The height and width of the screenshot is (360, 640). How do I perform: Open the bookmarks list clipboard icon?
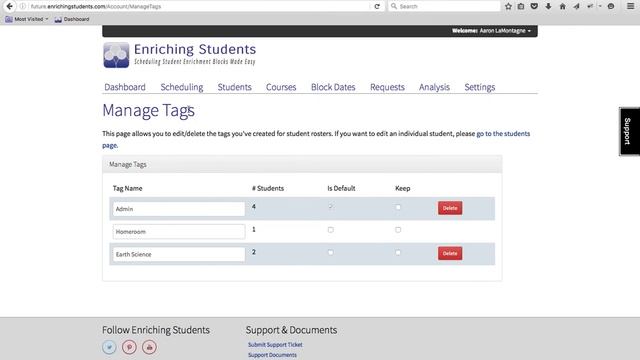[521, 6]
